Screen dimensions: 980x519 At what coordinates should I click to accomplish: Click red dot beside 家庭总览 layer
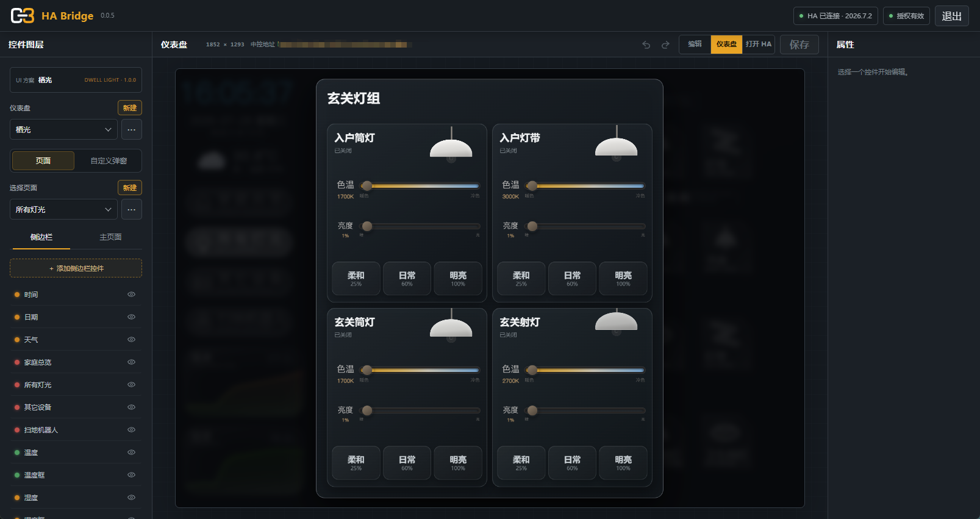coord(17,362)
